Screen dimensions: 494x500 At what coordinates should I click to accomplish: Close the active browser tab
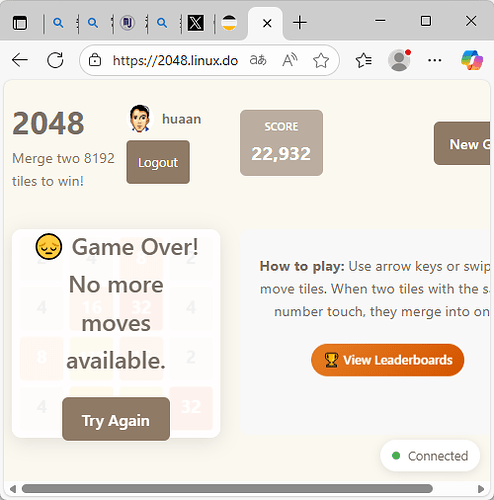click(267, 23)
